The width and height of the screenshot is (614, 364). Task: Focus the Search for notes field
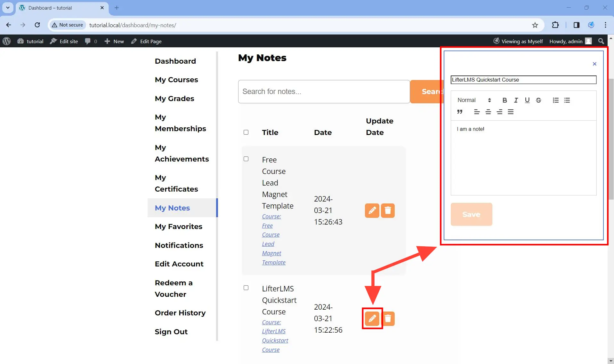tap(324, 91)
